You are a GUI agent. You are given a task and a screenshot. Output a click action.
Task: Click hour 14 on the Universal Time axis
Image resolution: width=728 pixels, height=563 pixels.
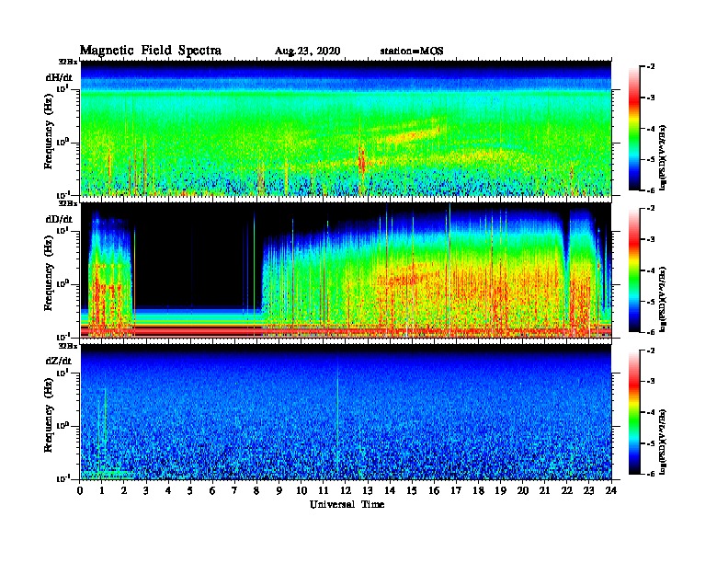[x=390, y=490]
